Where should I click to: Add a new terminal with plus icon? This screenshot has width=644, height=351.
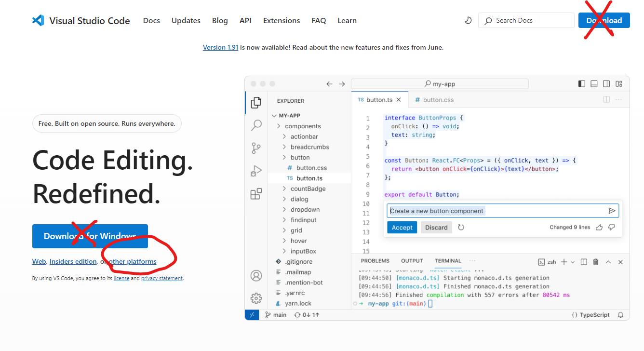[564, 262]
